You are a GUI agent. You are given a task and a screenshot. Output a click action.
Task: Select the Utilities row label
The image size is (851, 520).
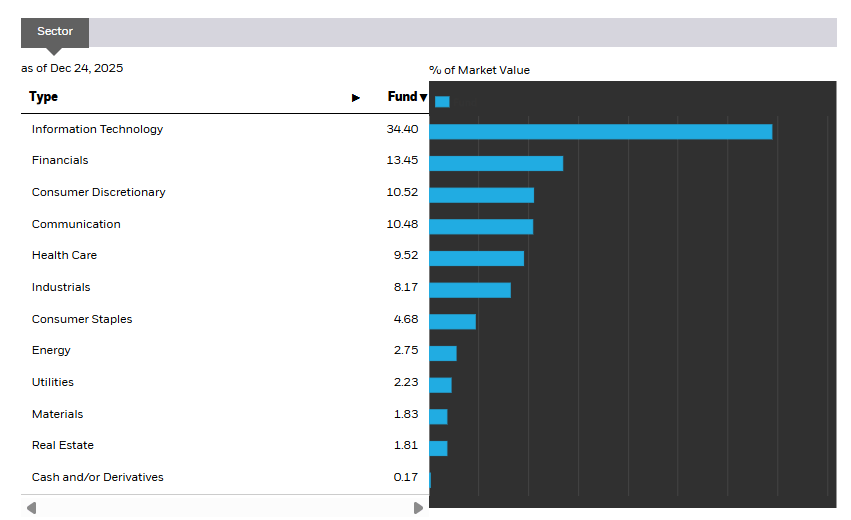click(53, 382)
